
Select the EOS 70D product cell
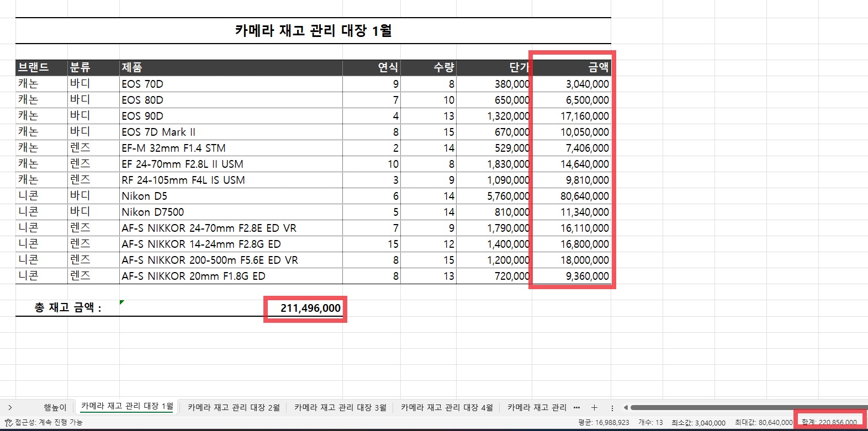coord(231,84)
